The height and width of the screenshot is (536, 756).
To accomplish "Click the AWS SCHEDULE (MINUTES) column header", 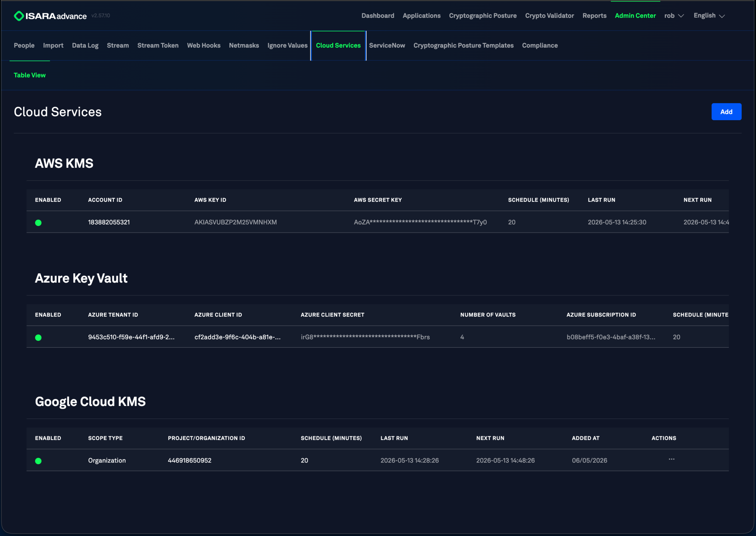I will point(538,200).
